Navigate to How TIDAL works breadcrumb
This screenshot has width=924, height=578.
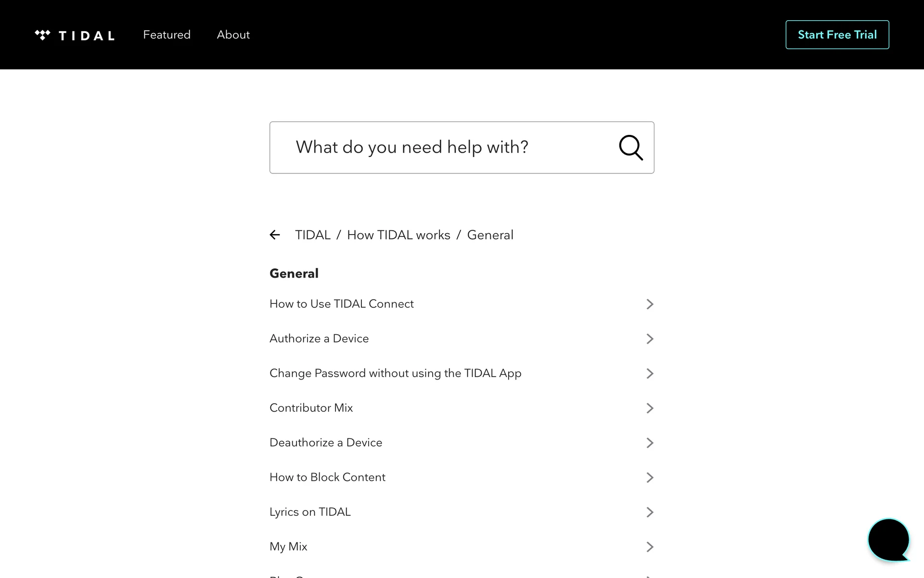click(x=398, y=235)
